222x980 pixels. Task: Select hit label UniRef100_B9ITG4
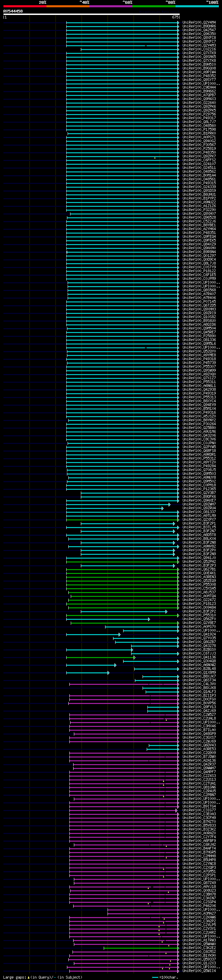pyautogui.click(x=199, y=807)
